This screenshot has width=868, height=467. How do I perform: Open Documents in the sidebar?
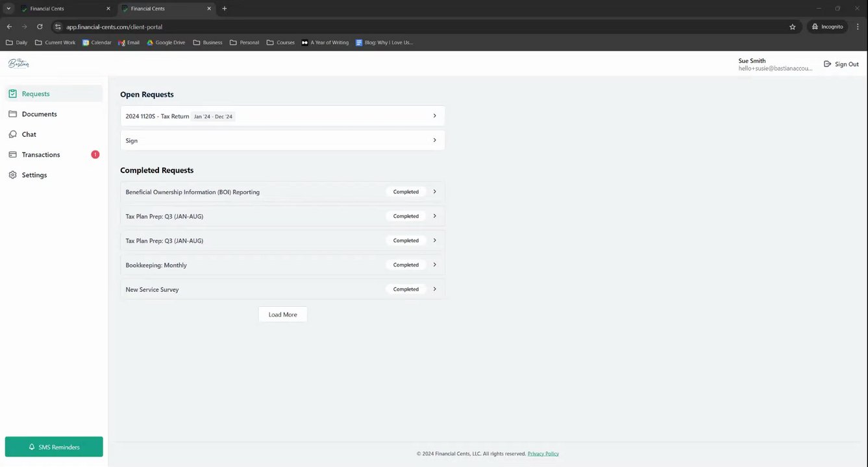(54, 114)
